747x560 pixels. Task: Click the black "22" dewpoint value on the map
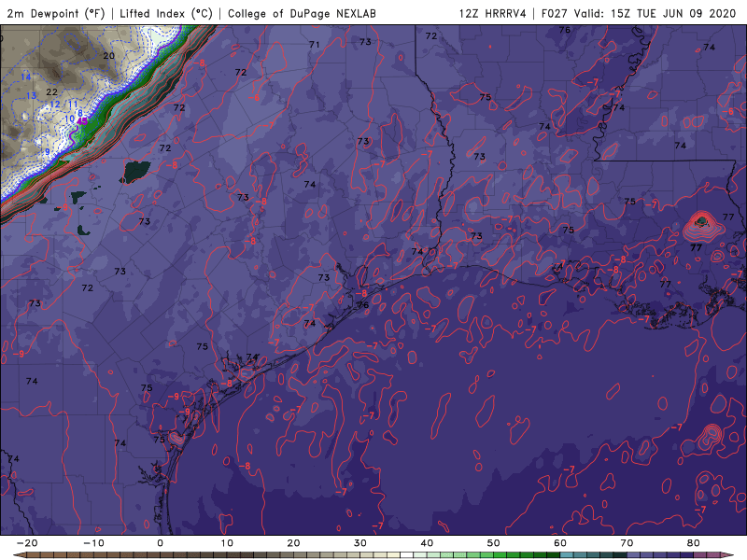(51, 92)
